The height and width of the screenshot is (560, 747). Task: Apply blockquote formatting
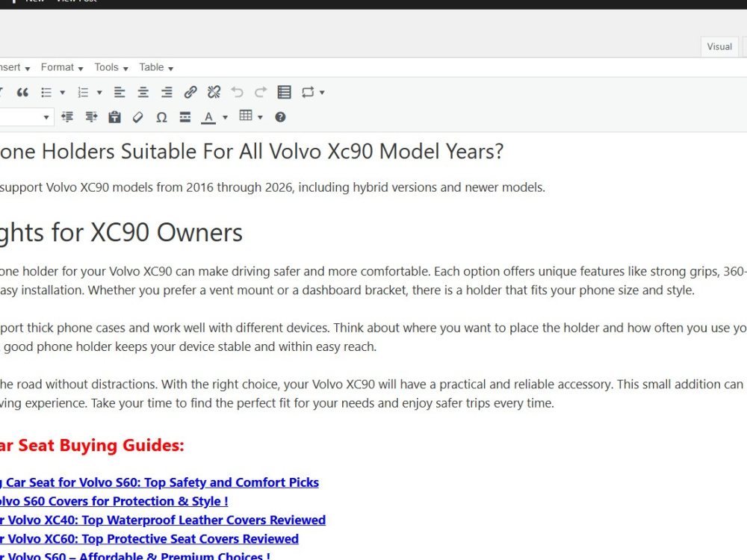pyautogui.click(x=22, y=93)
